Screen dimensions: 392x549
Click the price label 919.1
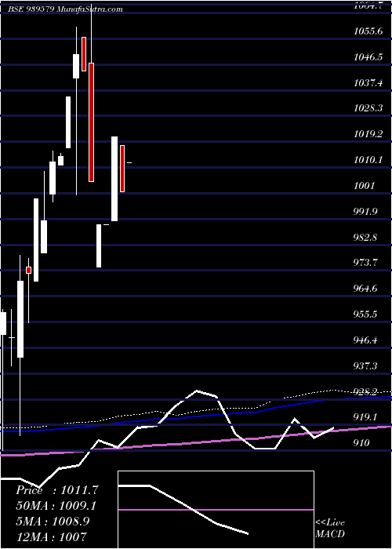tap(366, 417)
